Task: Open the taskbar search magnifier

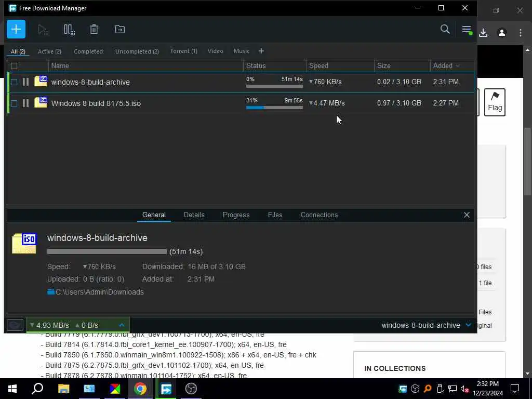Action: [x=37, y=389]
